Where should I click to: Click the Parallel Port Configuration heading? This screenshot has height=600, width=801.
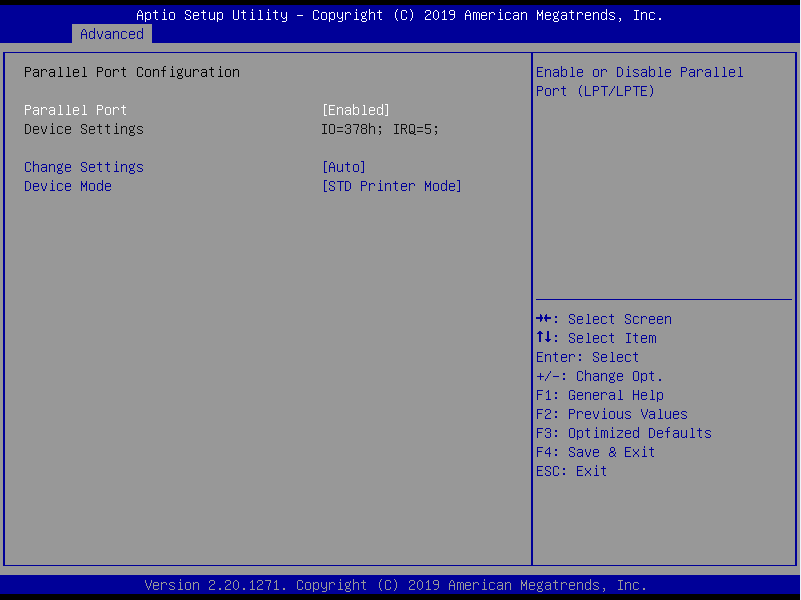point(132,72)
